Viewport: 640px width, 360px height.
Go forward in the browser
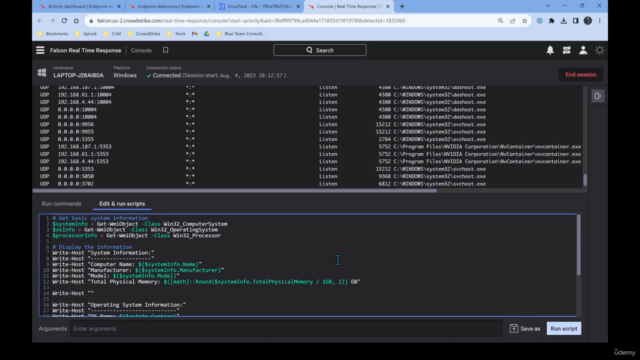click(x=52, y=20)
